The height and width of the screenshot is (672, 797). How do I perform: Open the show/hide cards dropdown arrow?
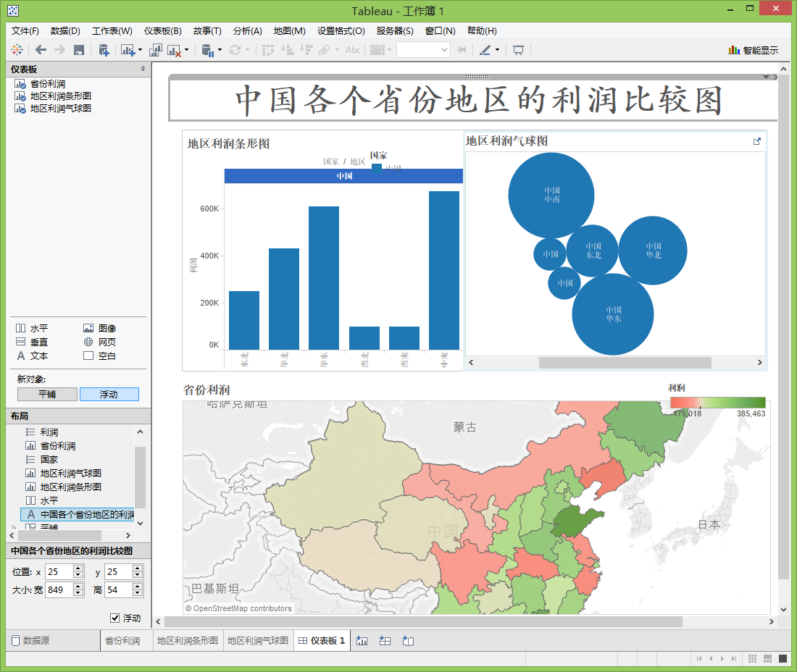click(389, 50)
